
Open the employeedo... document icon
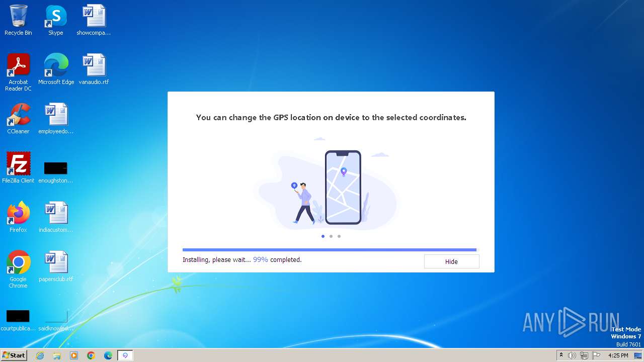56,118
